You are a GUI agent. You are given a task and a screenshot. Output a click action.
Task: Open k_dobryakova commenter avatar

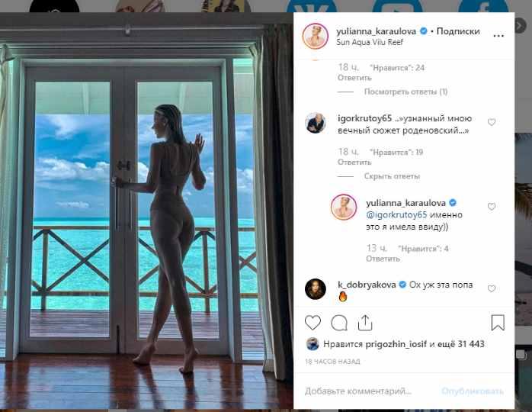point(316,289)
